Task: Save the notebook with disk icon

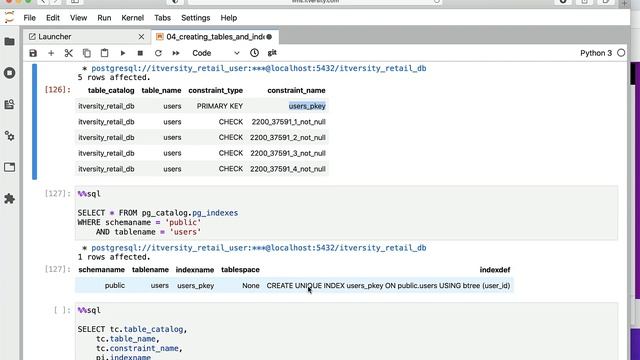Action: [33, 53]
